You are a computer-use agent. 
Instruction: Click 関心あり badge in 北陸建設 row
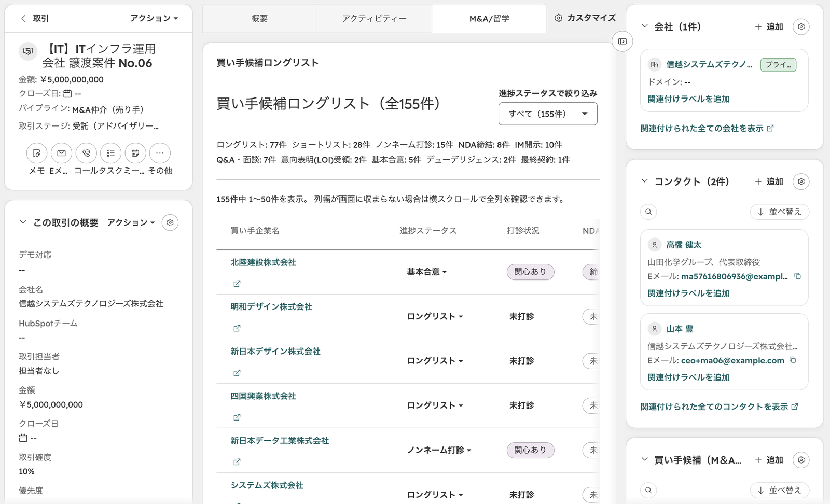pos(530,272)
